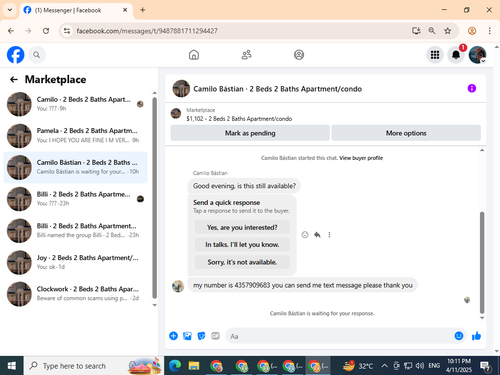Open conversation info purple icon
This screenshot has height=375, width=500.
(472, 88)
